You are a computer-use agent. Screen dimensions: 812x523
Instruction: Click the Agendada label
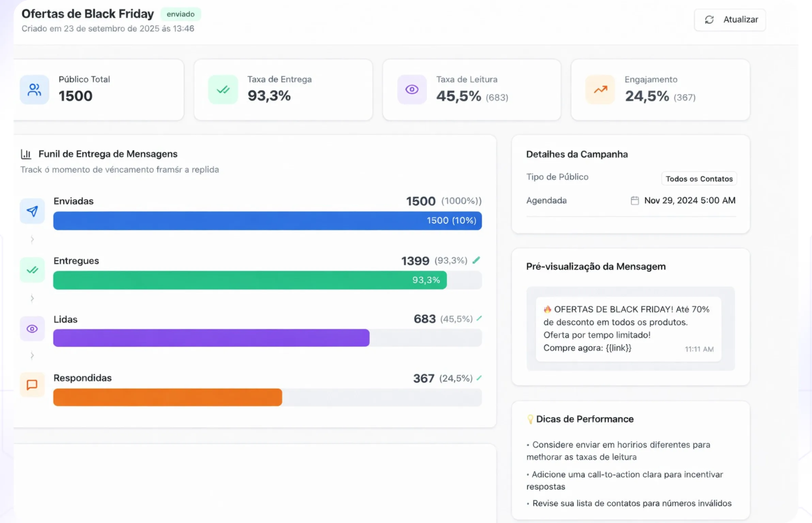point(546,201)
